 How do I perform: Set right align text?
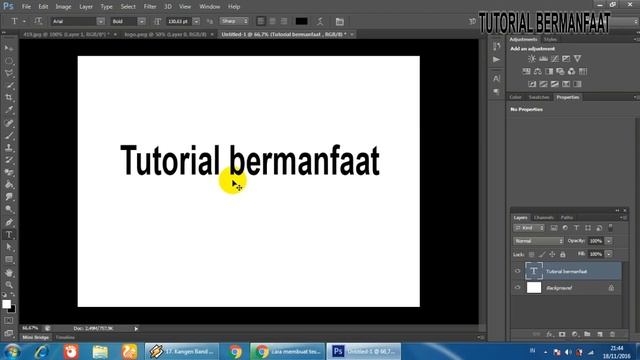284,21
